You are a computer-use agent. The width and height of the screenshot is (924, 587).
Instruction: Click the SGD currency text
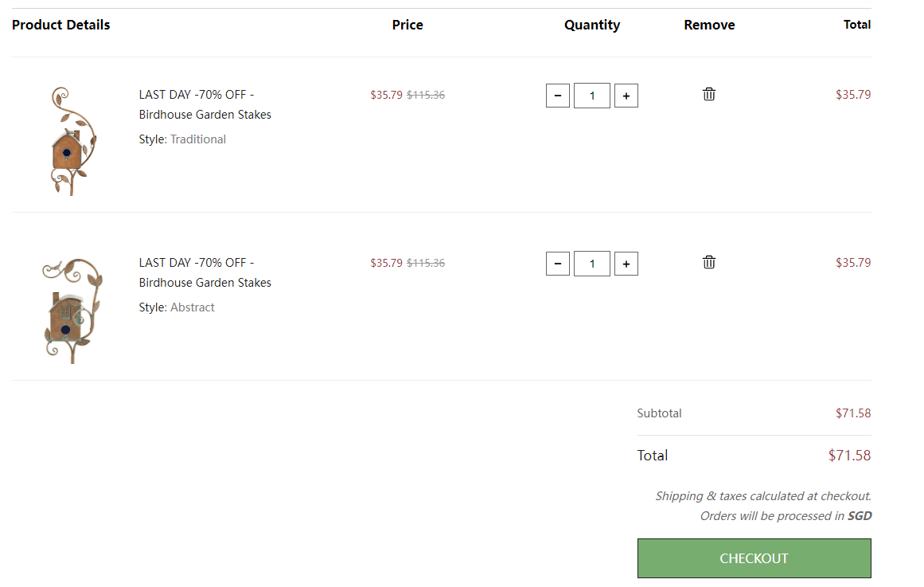coord(859,516)
